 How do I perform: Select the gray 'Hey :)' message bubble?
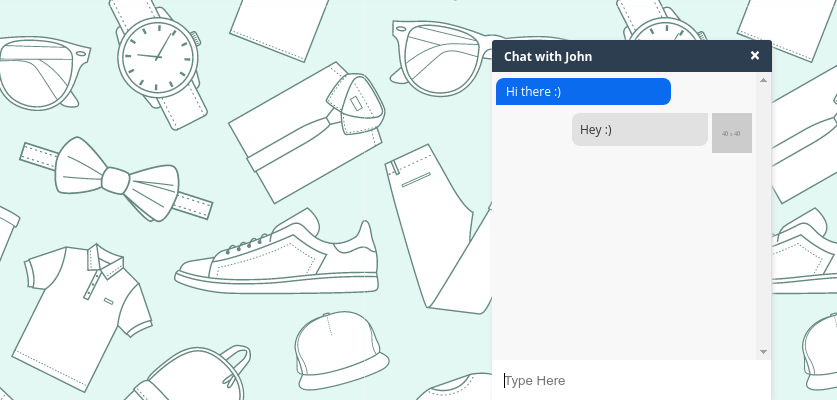tap(639, 129)
